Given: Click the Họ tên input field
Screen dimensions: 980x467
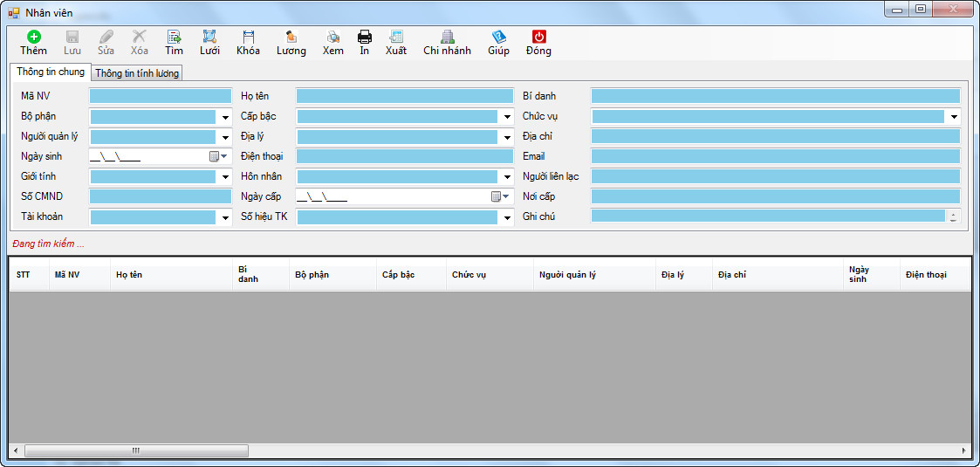Looking at the screenshot, I should 405,96.
